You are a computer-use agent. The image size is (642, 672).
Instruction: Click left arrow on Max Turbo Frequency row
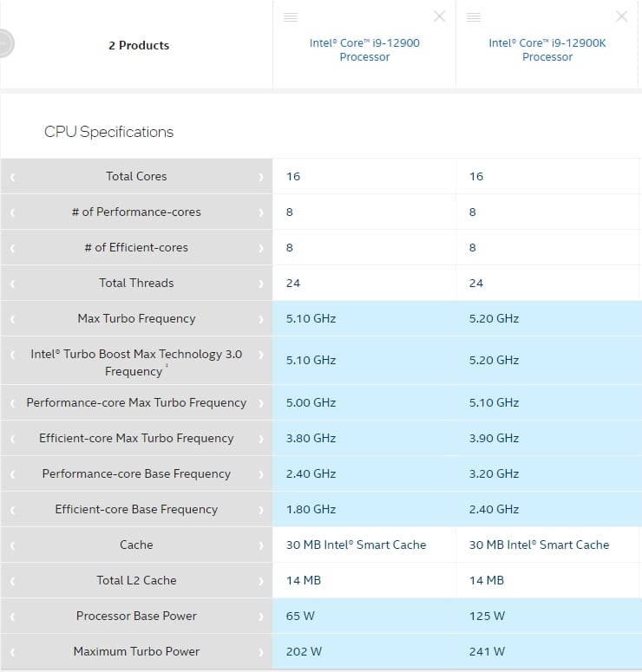12,319
